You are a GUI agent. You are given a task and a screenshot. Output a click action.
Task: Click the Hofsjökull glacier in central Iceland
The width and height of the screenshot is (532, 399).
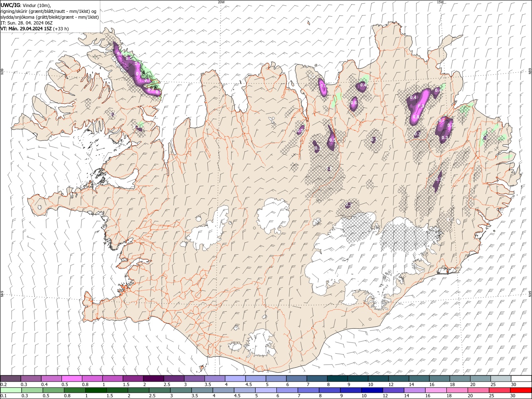click(x=273, y=216)
